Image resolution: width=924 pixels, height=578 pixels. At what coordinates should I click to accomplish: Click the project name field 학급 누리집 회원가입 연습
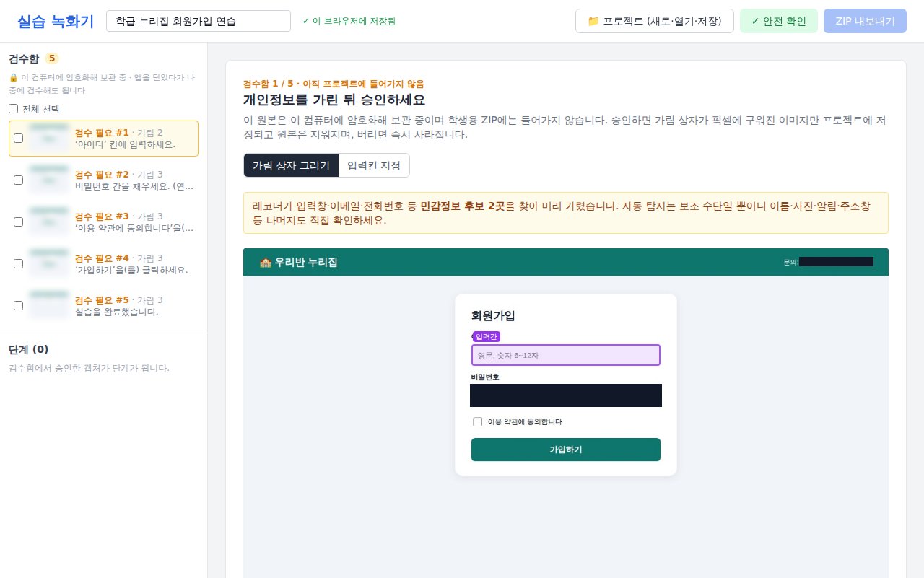(x=199, y=21)
